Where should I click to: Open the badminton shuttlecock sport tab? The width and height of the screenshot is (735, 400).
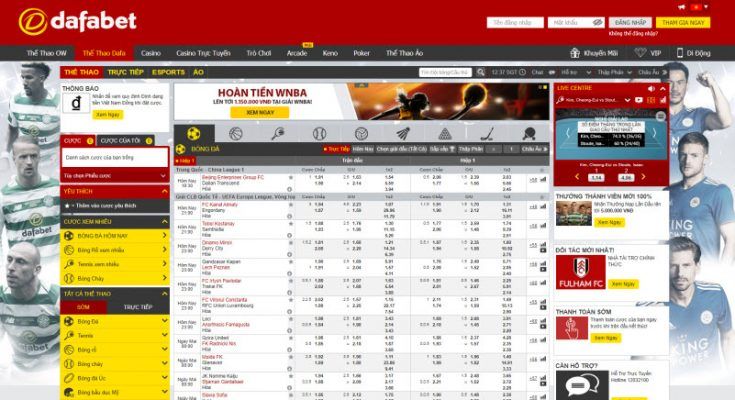tap(403, 134)
